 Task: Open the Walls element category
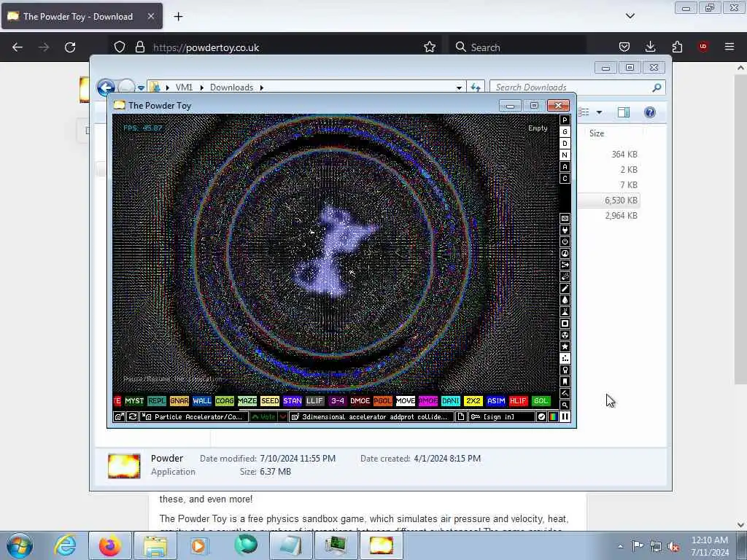point(565,219)
